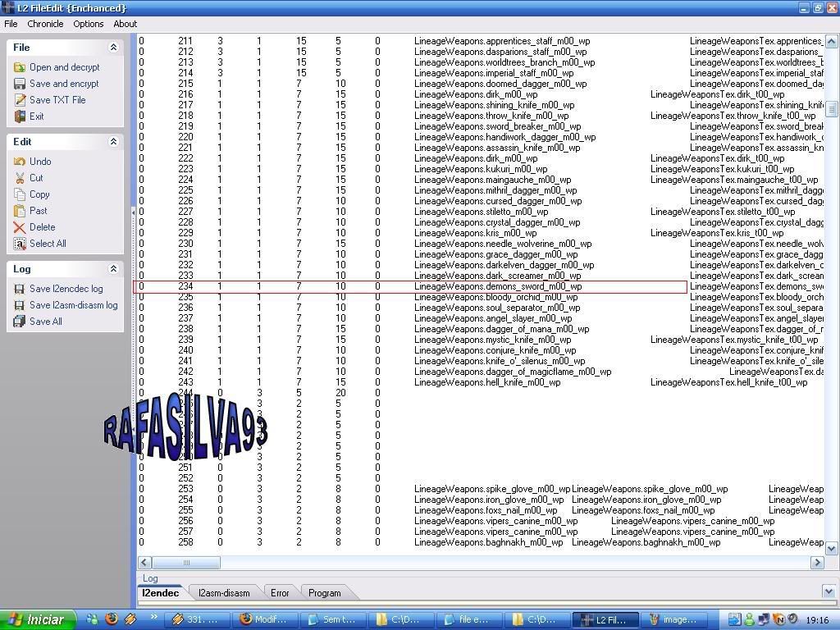
Task: Click the Save All link
Action: pyautogui.click(x=46, y=322)
